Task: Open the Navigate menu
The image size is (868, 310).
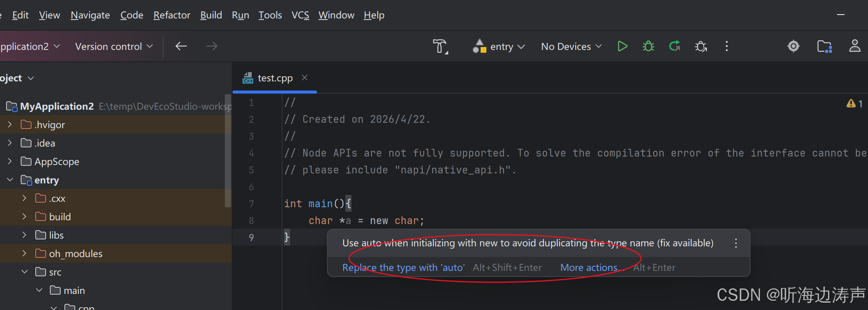Action: 90,15
